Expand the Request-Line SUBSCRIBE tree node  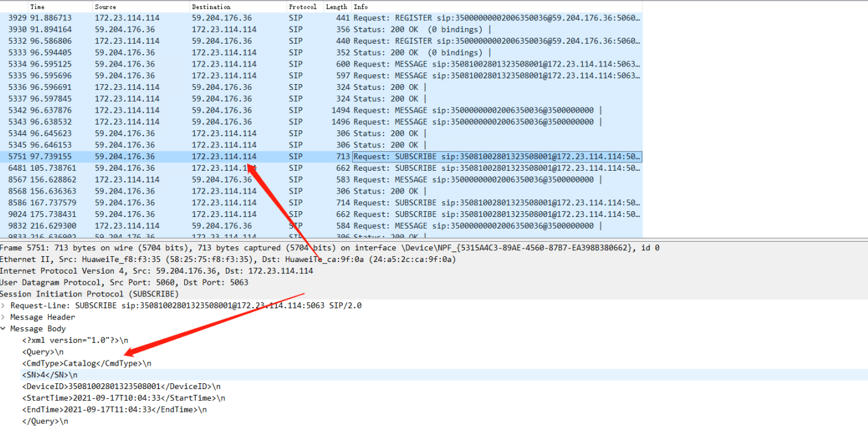click(x=4, y=306)
